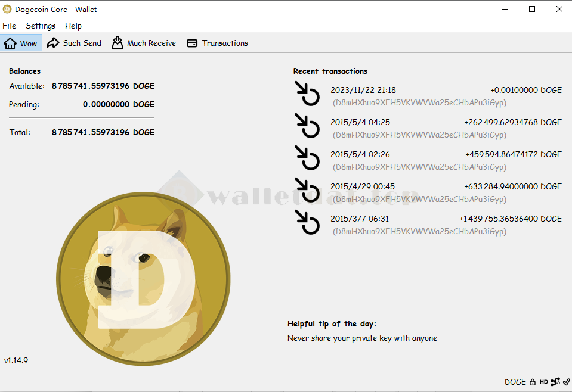
Task: Open the File menu
Action: 10,26
